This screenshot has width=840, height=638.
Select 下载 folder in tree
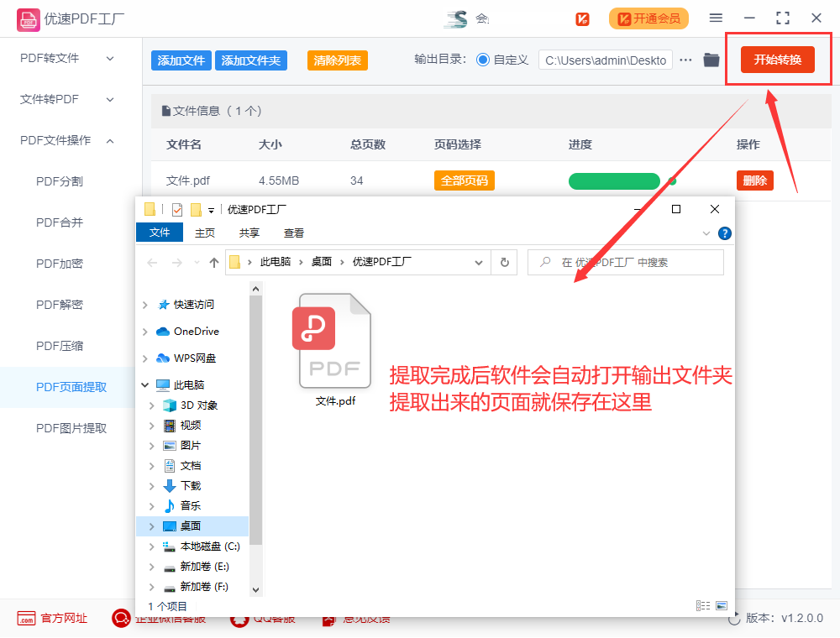(x=182, y=486)
